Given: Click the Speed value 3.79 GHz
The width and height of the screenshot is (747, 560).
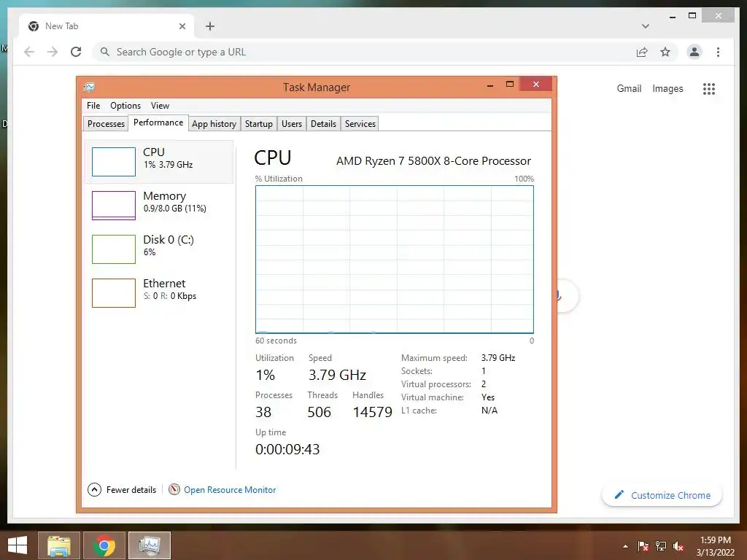Looking at the screenshot, I should pyautogui.click(x=337, y=376).
